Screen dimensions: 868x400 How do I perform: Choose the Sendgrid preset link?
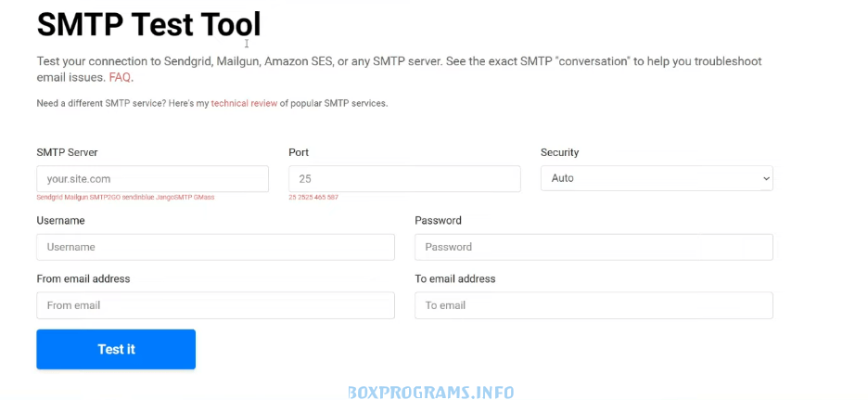point(46,198)
